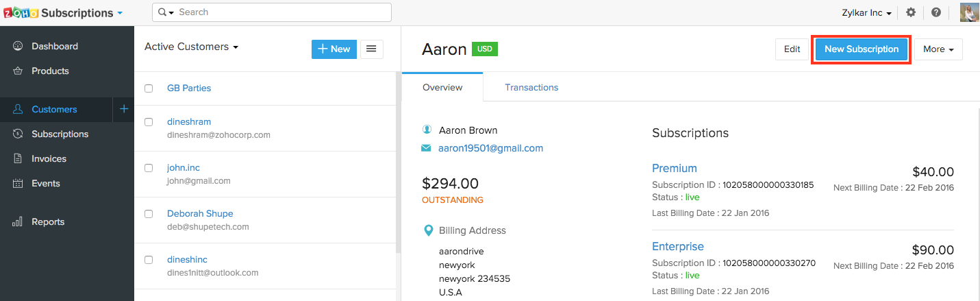Tick the checkbox for GB Parties
Viewport: 980px width, 301px height.
149,88
